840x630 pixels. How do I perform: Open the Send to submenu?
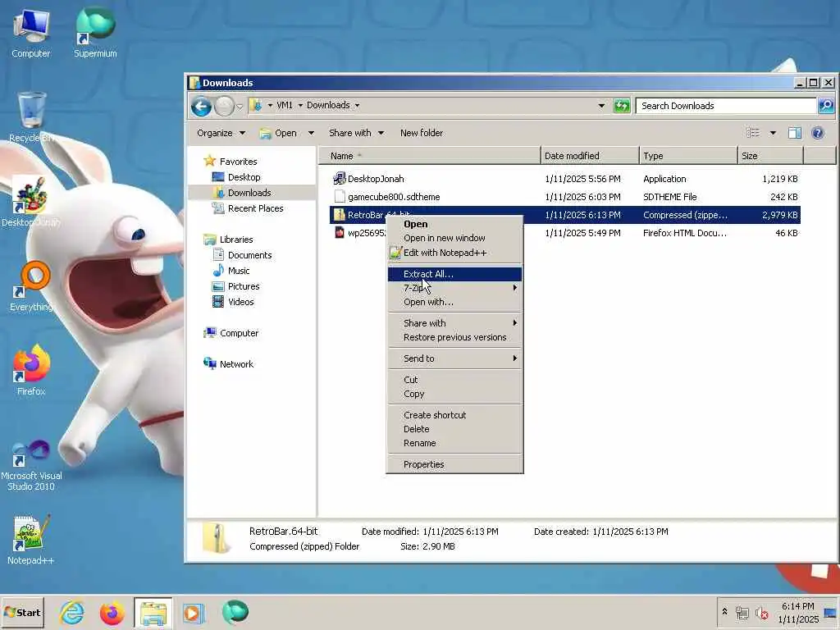pos(454,358)
